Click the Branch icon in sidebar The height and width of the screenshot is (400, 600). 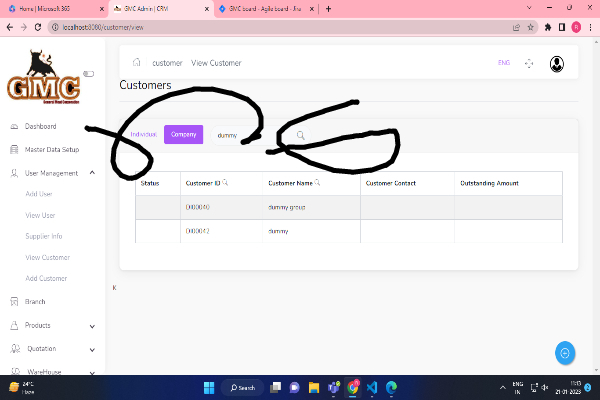[14, 301]
